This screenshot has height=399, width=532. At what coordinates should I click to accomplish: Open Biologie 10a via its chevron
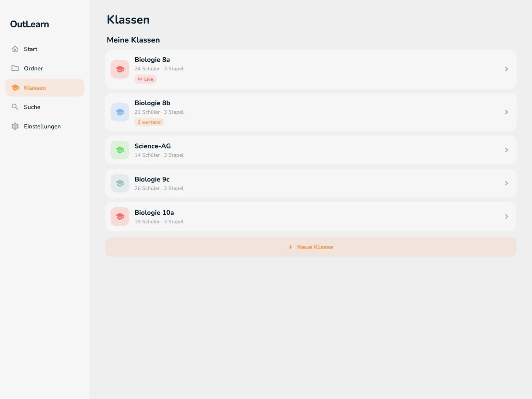pos(507,217)
